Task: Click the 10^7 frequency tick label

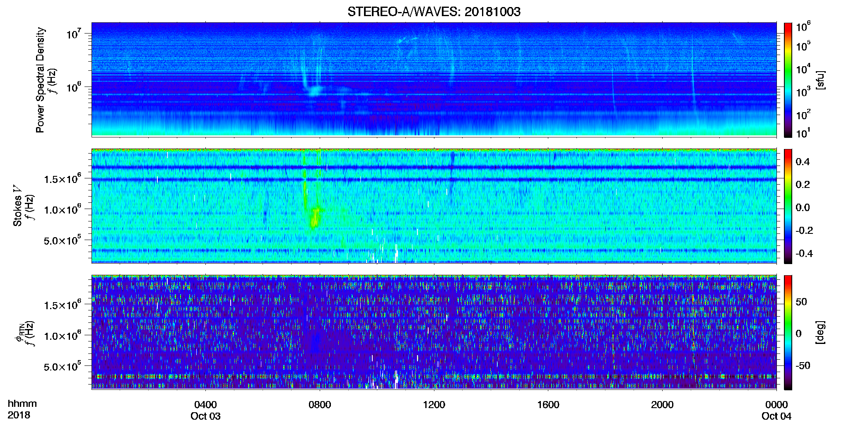Action: point(73,33)
